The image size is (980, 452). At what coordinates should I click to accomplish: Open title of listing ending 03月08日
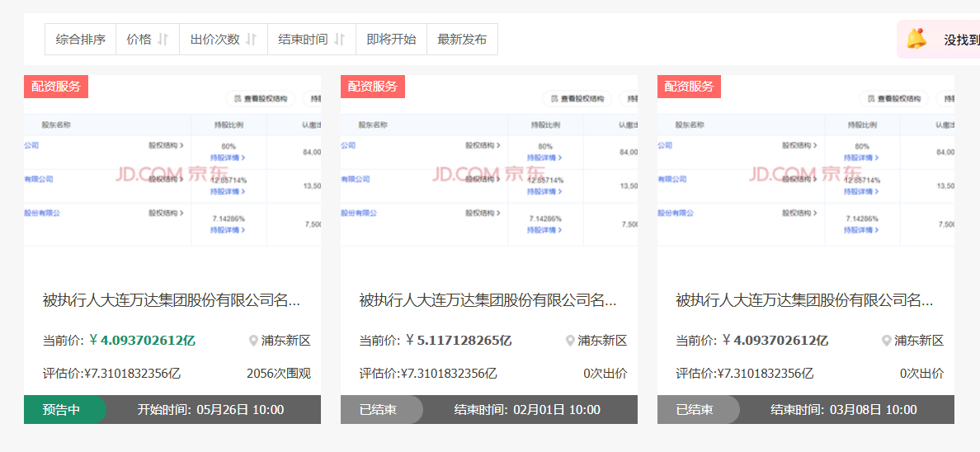[x=804, y=301]
